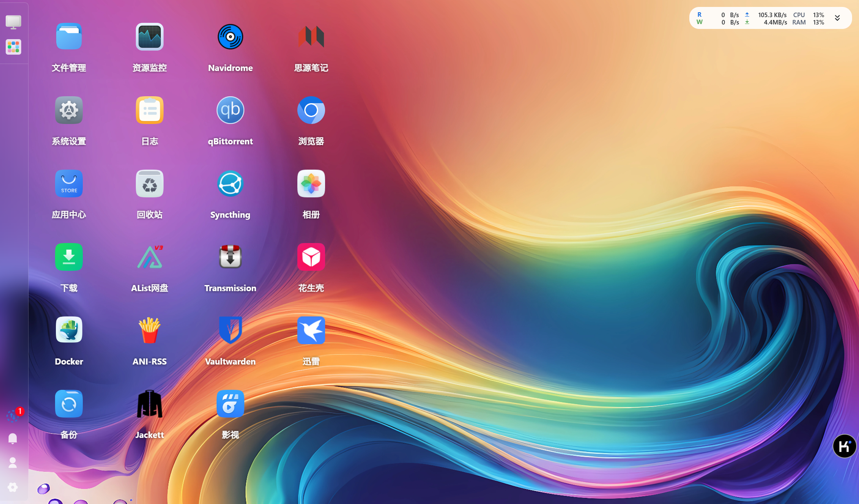Viewport: 859px width, 504px height.
Task: Expand the system stats widget chevron
Action: point(837,18)
